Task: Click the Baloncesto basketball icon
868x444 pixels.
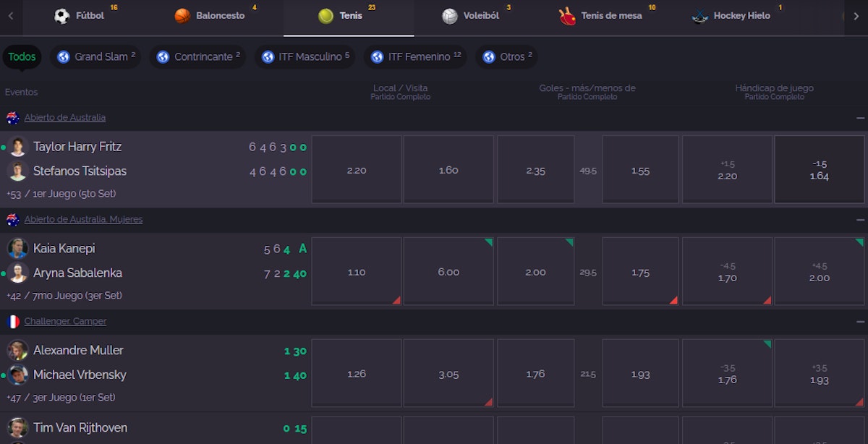Action: pos(182,16)
